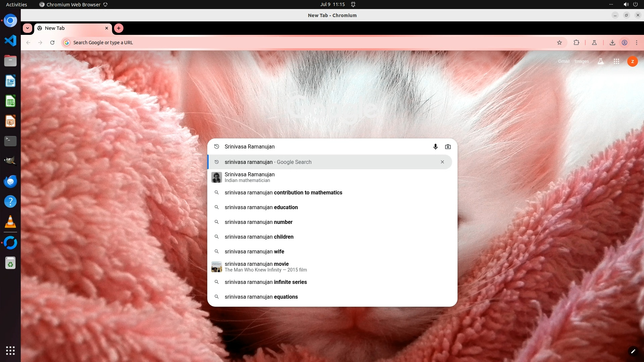Screen dimensions: 644x362
Task: Remove srinivasa ramanujan history suggestion
Action: [442, 162]
